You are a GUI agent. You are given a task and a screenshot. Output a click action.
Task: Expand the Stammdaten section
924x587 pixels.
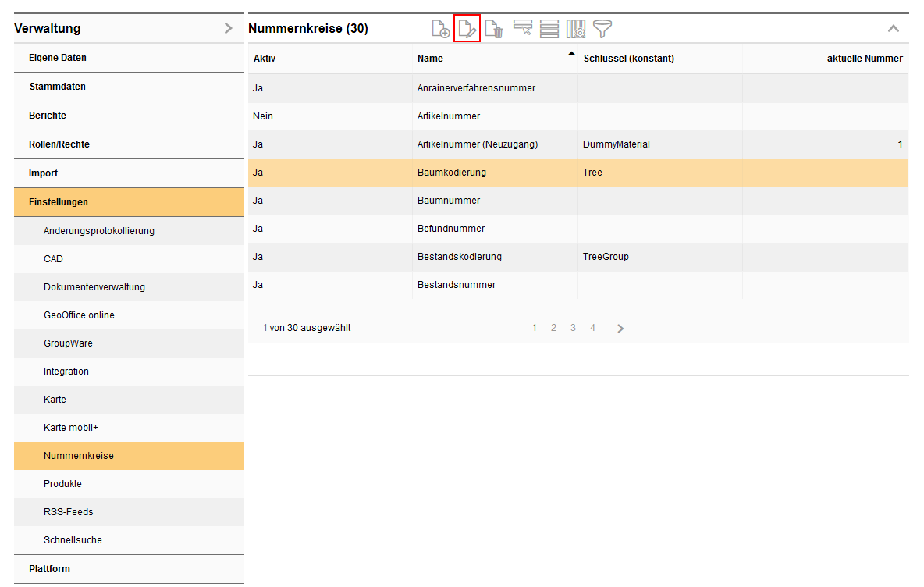coord(57,87)
